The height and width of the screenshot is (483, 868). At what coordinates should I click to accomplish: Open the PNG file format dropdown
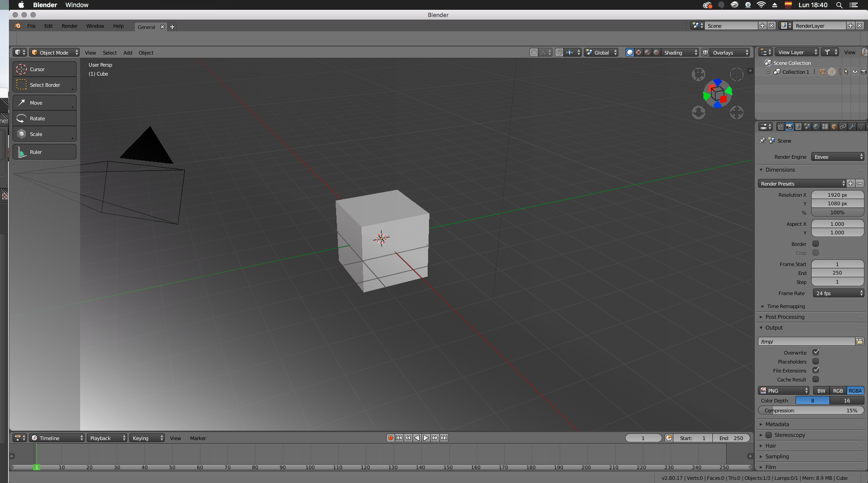point(784,390)
